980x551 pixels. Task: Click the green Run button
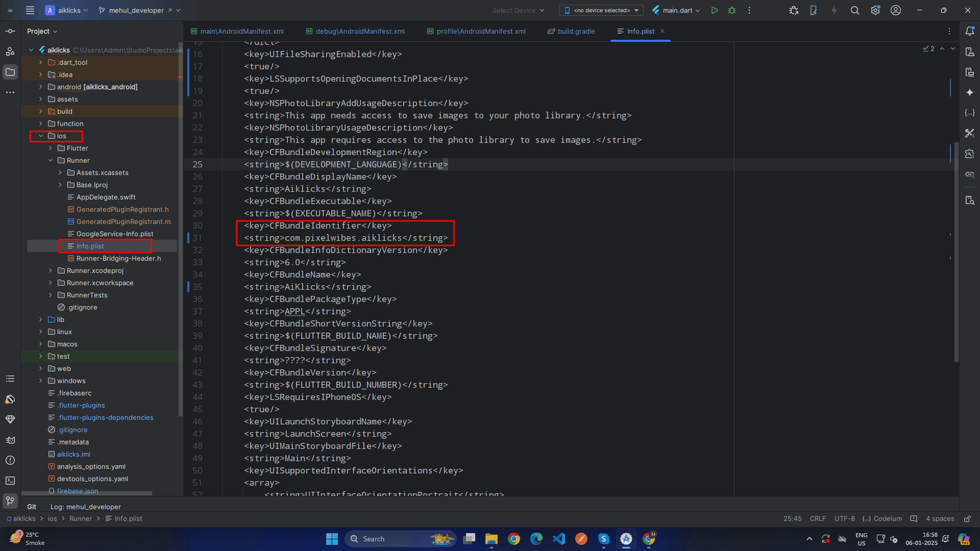click(714, 10)
